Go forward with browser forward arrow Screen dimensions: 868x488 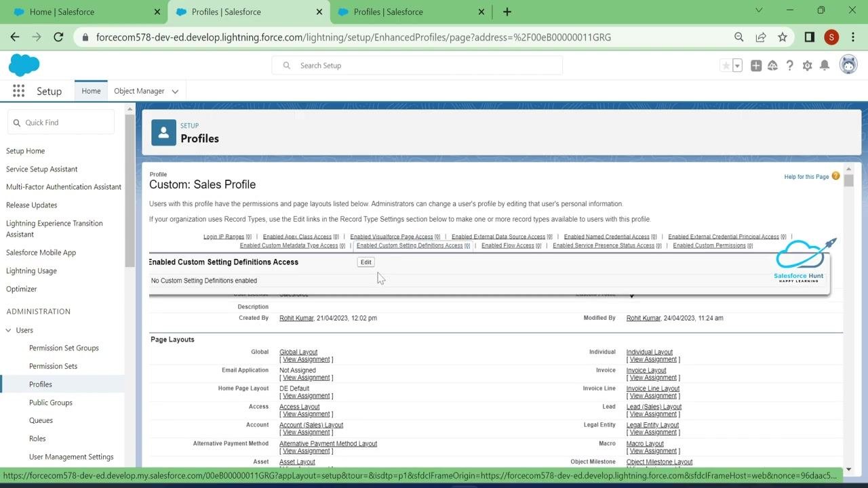37,37
